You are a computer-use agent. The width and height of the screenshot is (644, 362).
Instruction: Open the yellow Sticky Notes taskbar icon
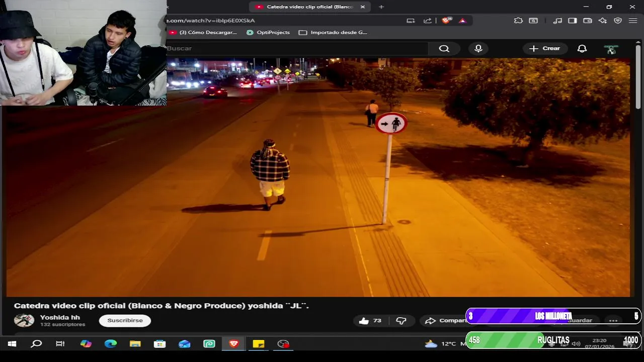pyautogui.click(x=259, y=344)
